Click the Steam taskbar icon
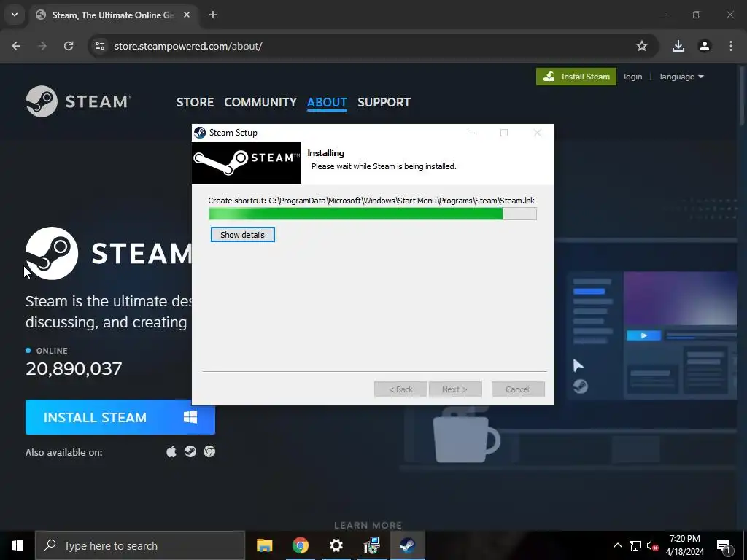This screenshot has width=747, height=560. (407, 545)
